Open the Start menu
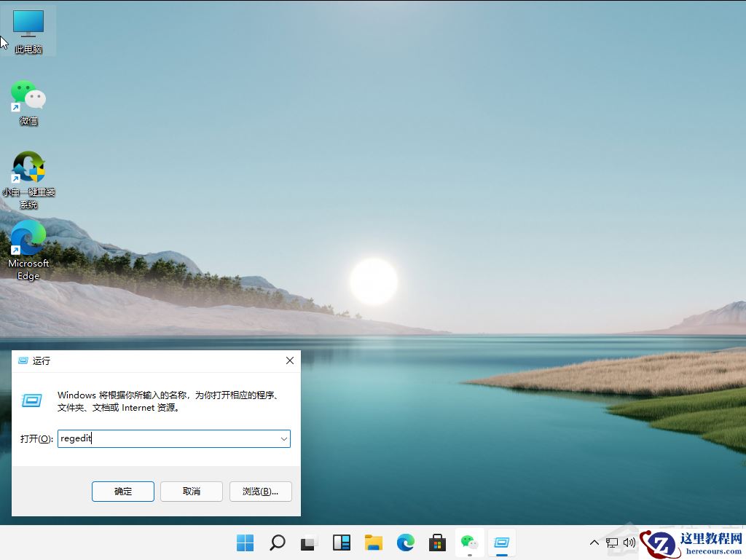This screenshot has height=560, width=746. point(246,543)
